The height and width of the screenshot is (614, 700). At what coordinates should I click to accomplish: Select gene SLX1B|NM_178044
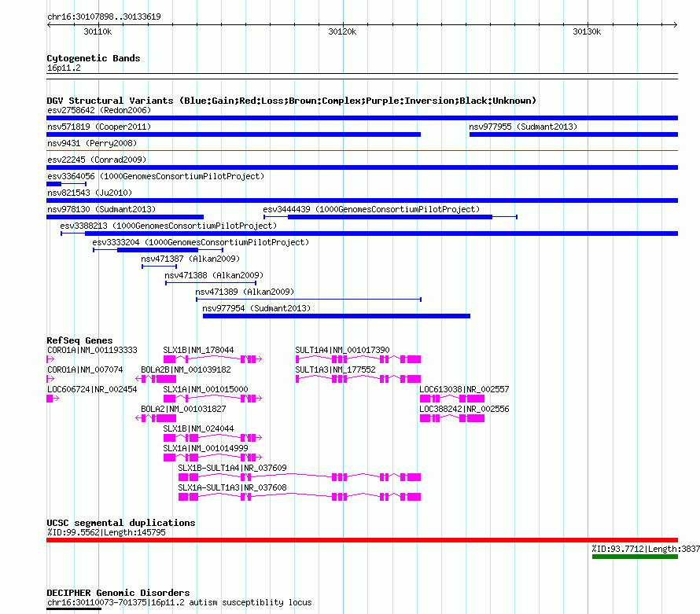[x=198, y=350]
